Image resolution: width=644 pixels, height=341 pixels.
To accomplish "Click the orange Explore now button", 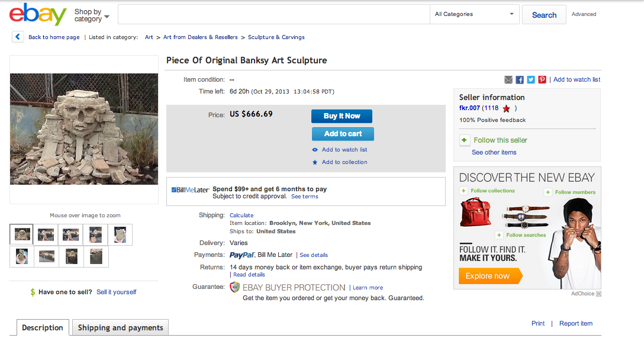I will point(490,276).
